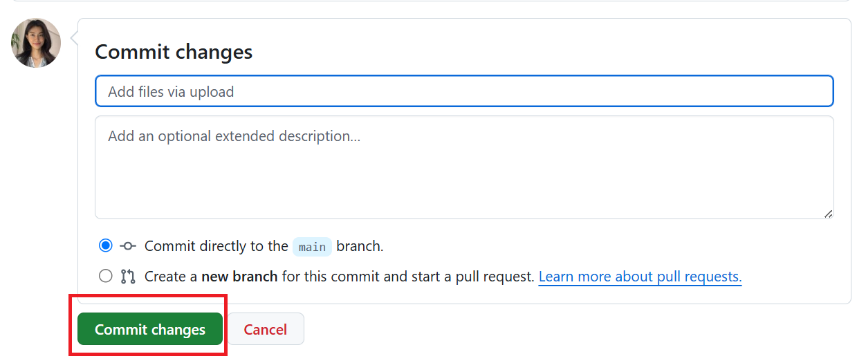Click the pull request icon next to 'Create a'
Screen dimensions: 866x363
(128, 276)
